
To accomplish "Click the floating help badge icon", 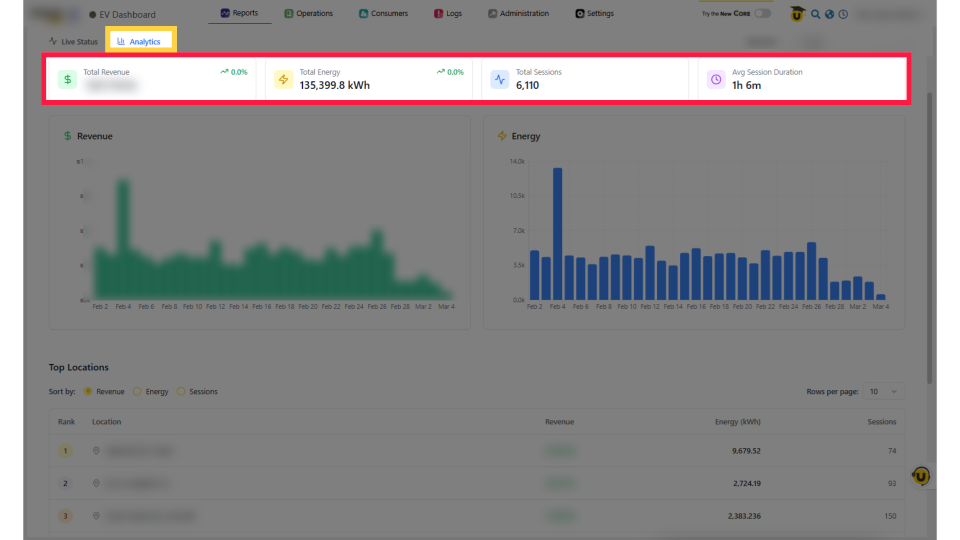I will click(921, 476).
